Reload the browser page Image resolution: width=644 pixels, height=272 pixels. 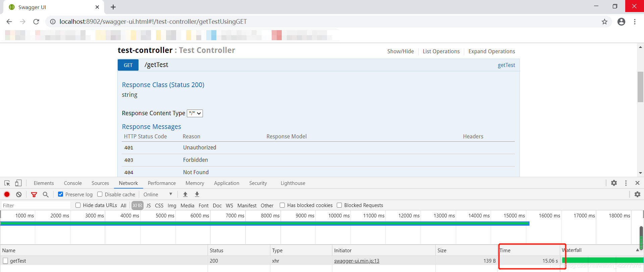coord(36,22)
